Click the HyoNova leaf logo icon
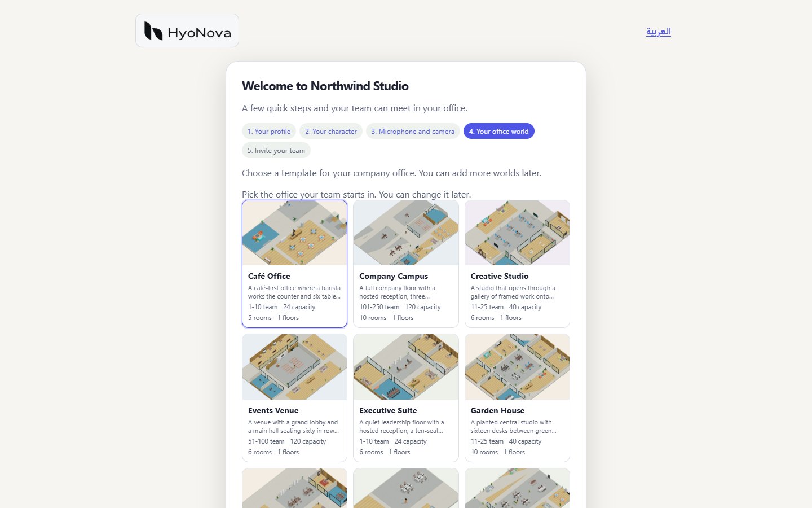The image size is (812, 508). click(x=153, y=31)
